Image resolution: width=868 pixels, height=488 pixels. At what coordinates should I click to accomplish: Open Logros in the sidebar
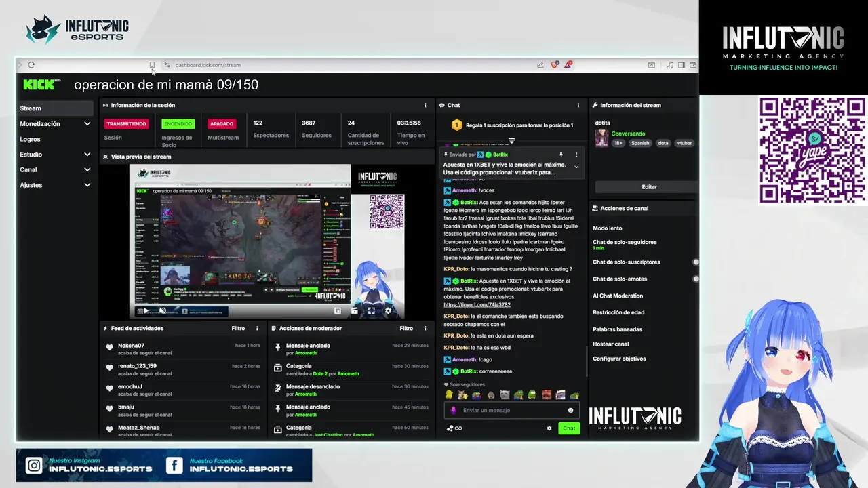pyautogui.click(x=31, y=139)
